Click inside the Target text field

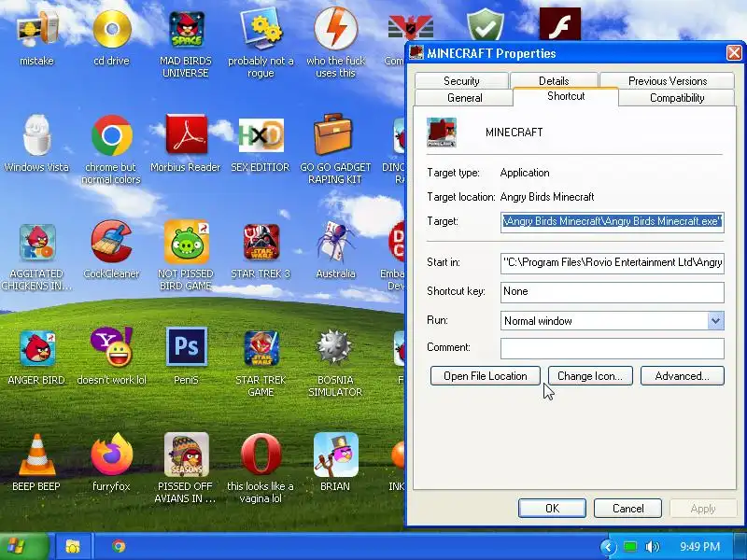coord(613,222)
